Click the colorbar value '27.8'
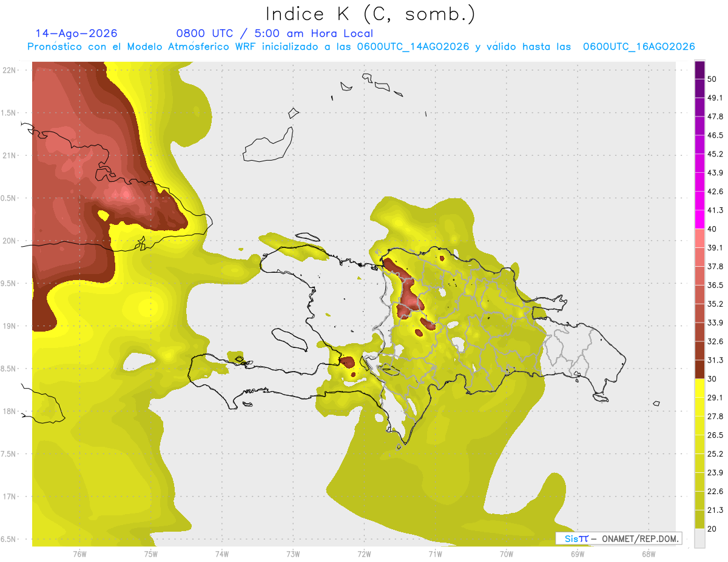The height and width of the screenshot is (562, 728). click(715, 416)
